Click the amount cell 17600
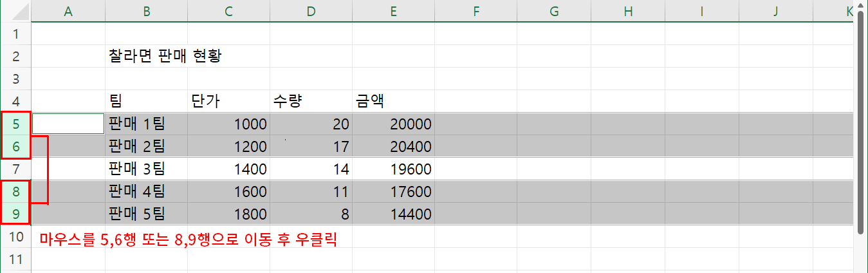868x273 pixels. (394, 191)
